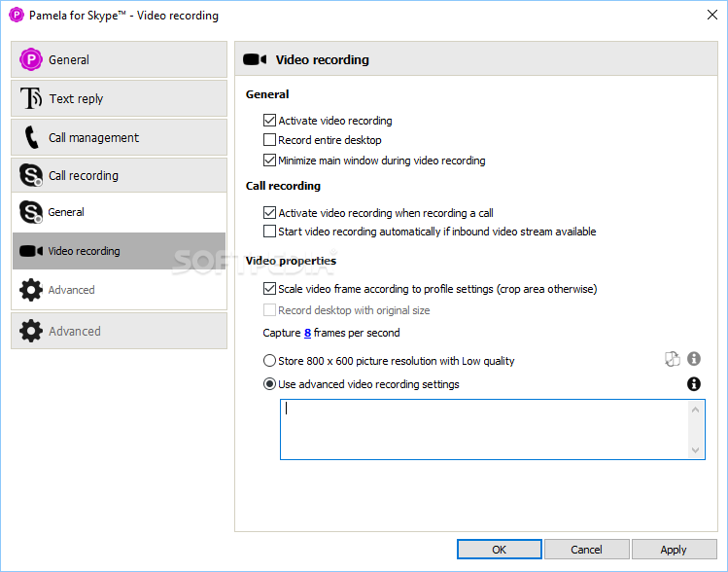Click the text box scrollbar down arrow
This screenshot has height=572, width=728.
(696, 449)
